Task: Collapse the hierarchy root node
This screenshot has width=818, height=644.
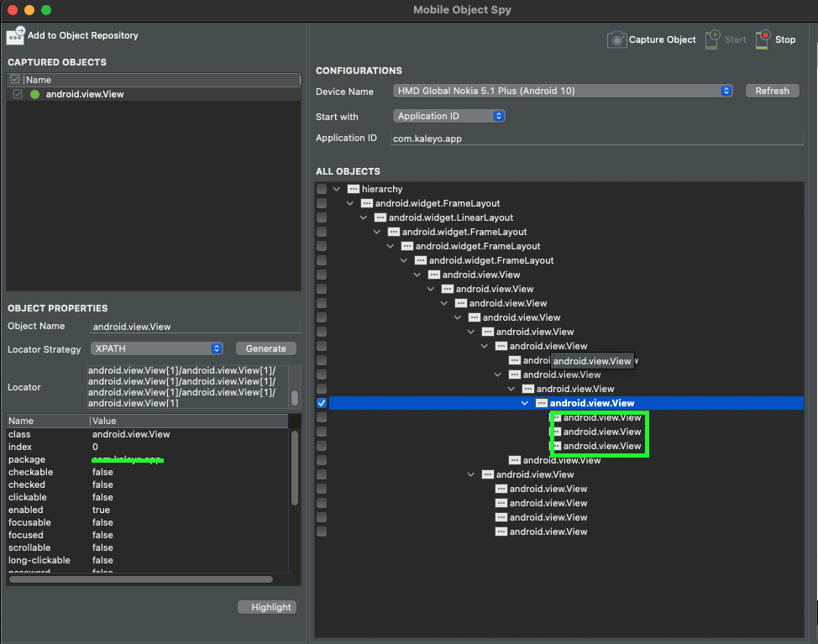Action: pos(337,190)
